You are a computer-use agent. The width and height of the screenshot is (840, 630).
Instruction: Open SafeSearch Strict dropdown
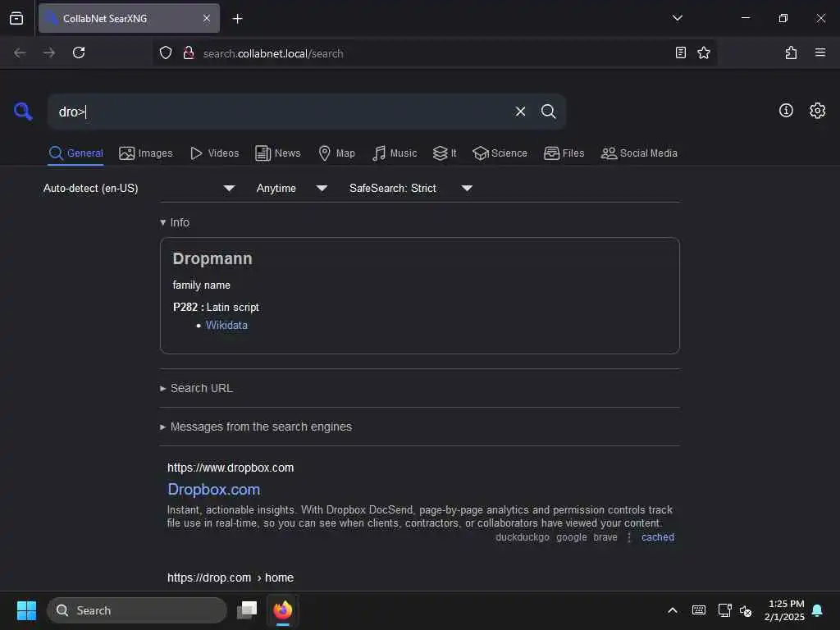click(410, 188)
